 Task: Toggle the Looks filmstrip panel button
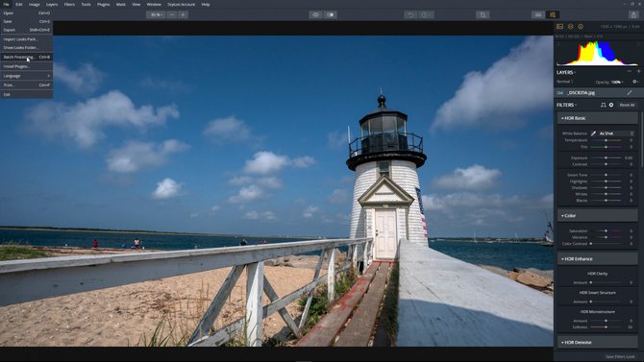click(x=538, y=14)
